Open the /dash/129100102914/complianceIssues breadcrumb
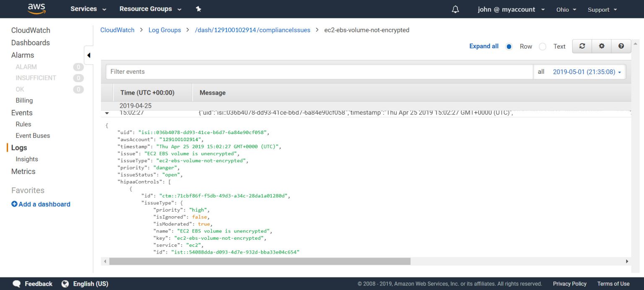Viewport: 644px width, 290px height. (x=253, y=30)
